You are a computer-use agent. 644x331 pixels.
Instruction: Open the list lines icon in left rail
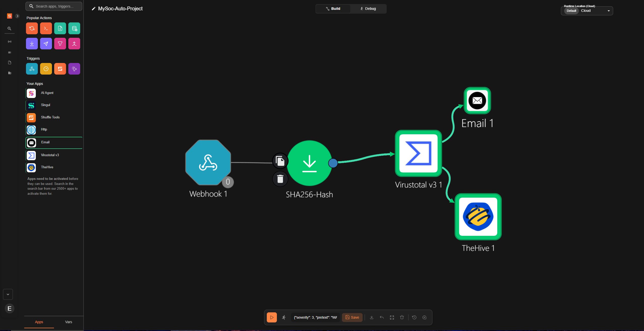coord(10,52)
